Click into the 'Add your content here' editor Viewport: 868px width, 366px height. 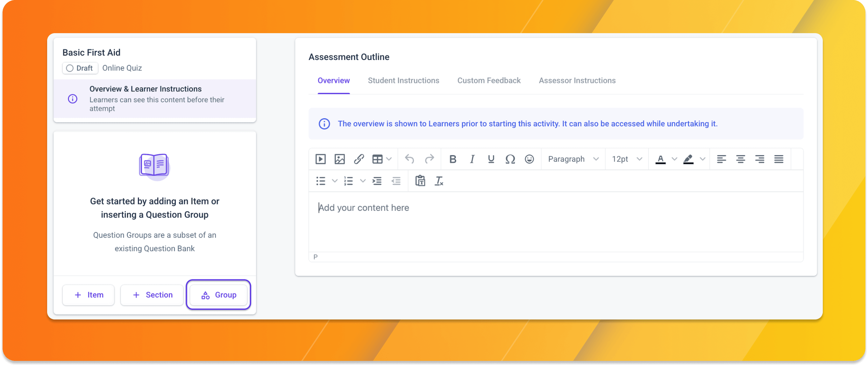tap(556, 222)
